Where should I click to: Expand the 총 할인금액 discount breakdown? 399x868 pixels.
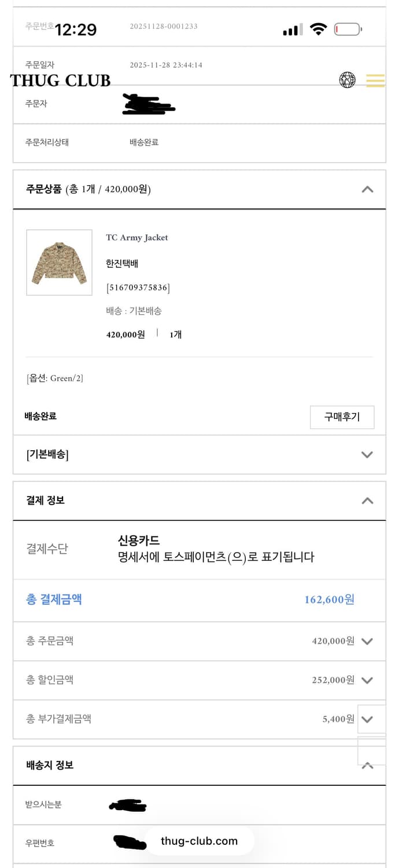click(x=367, y=680)
